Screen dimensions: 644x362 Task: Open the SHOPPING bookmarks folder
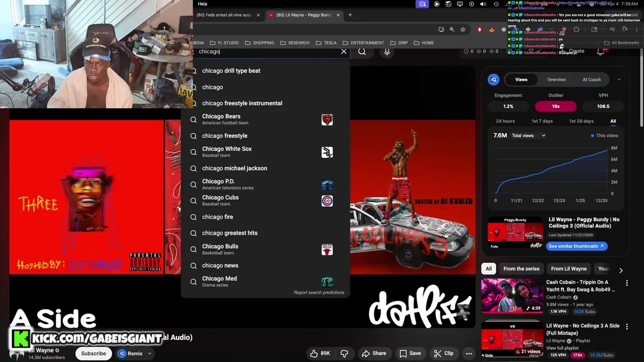pos(260,43)
